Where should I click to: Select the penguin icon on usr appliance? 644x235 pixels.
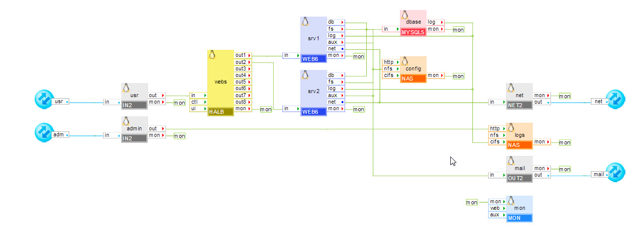click(x=126, y=88)
